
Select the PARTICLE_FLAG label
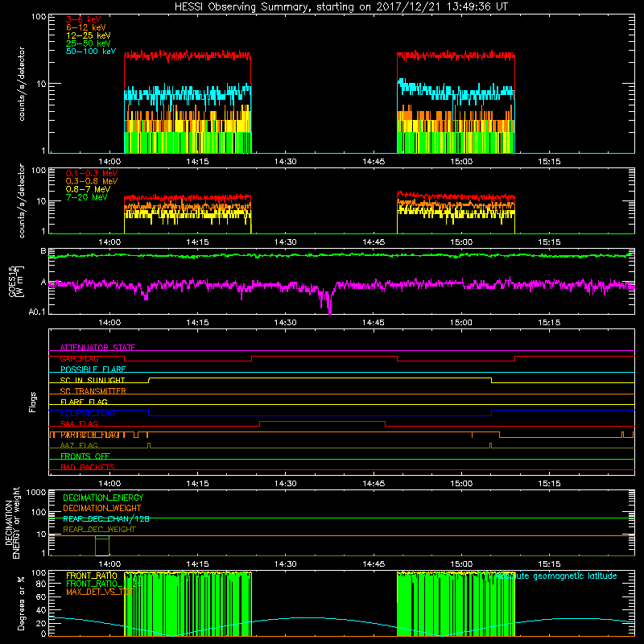point(90,435)
